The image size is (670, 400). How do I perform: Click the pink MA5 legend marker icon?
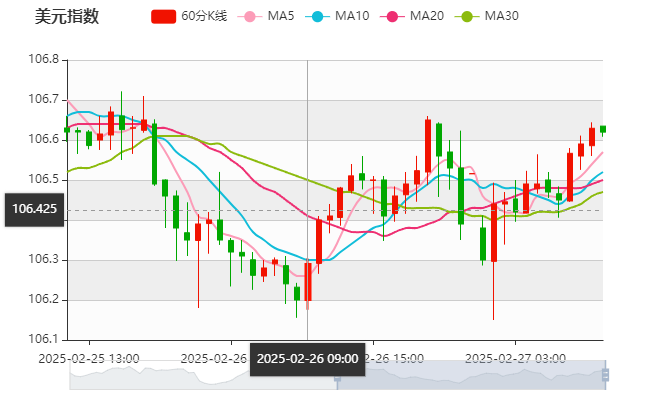(x=250, y=17)
